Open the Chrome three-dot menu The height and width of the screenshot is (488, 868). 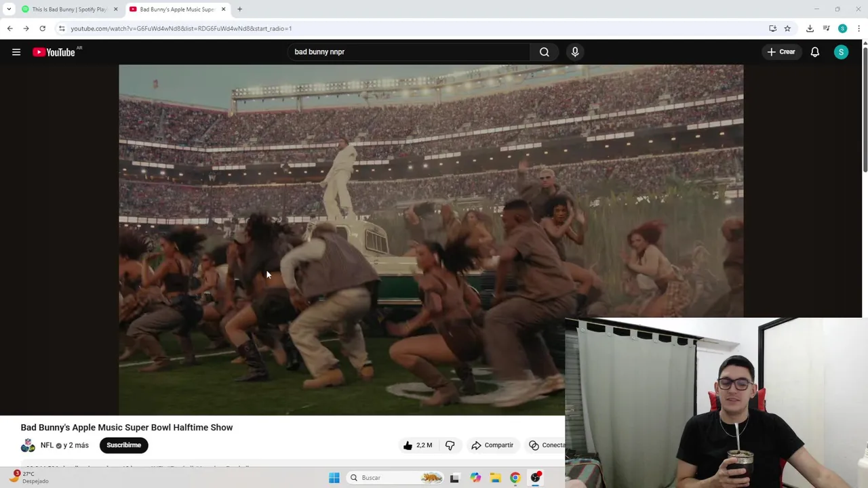tap(859, 28)
